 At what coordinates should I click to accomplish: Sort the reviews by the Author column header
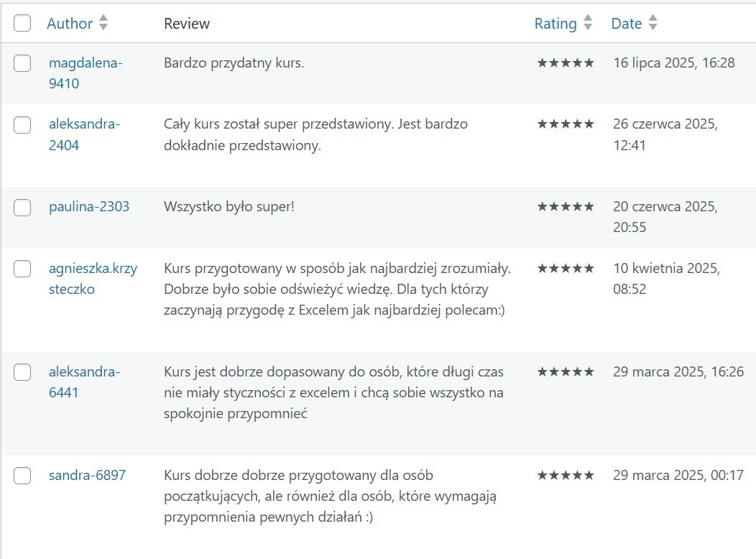[x=70, y=24]
